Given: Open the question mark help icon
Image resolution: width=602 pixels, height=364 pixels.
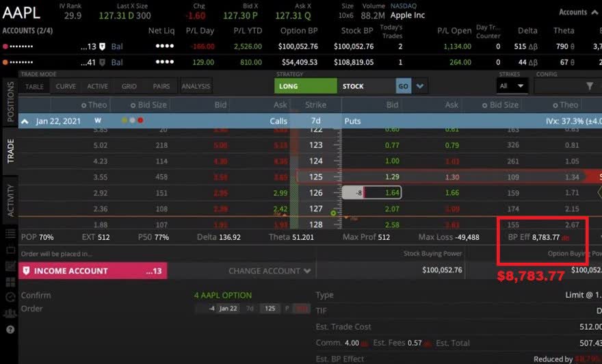Looking at the screenshot, I should pyautogui.click(x=10, y=329).
